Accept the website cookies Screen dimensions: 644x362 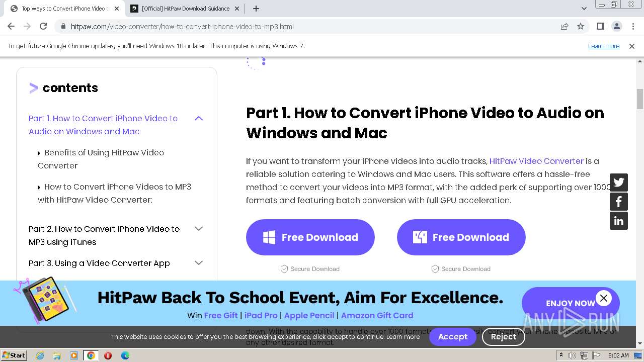pyautogui.click(x=453, y=337)
